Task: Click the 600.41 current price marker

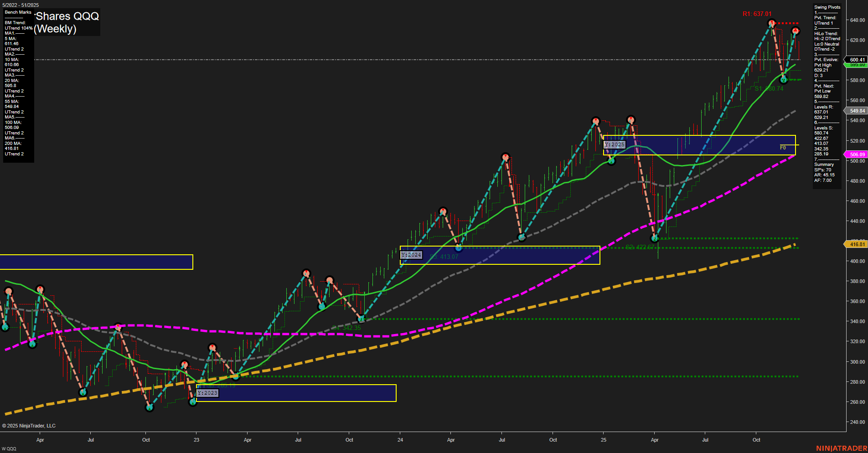Action: pos(857,60)
